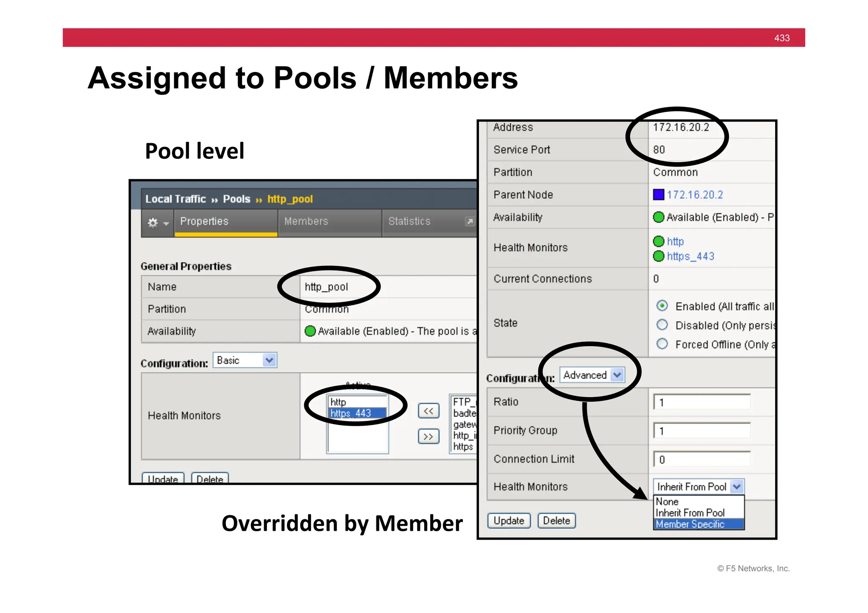The image size is (868, 613).
Task: Open the Inherit From Pool dropdown
Action: tap(698, 487)
